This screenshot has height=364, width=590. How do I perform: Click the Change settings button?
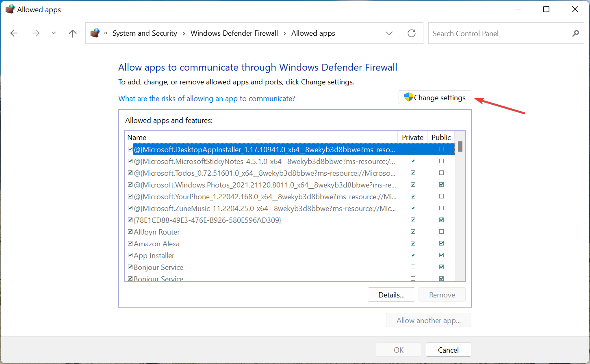pos(435,97)
